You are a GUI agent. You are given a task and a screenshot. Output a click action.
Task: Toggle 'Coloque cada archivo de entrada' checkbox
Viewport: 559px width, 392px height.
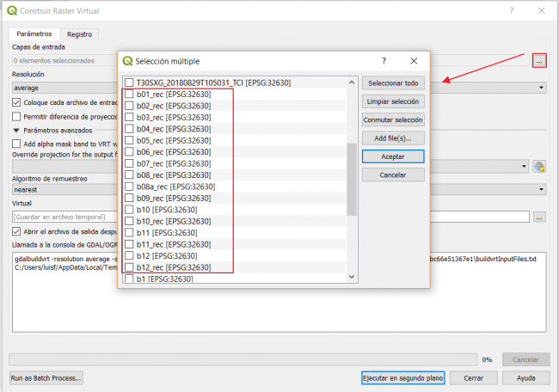16,102
